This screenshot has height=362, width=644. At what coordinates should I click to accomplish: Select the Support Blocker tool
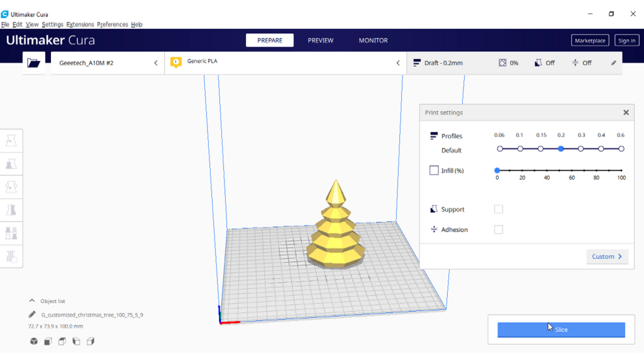pyautogui.click(x=12, y=256)
